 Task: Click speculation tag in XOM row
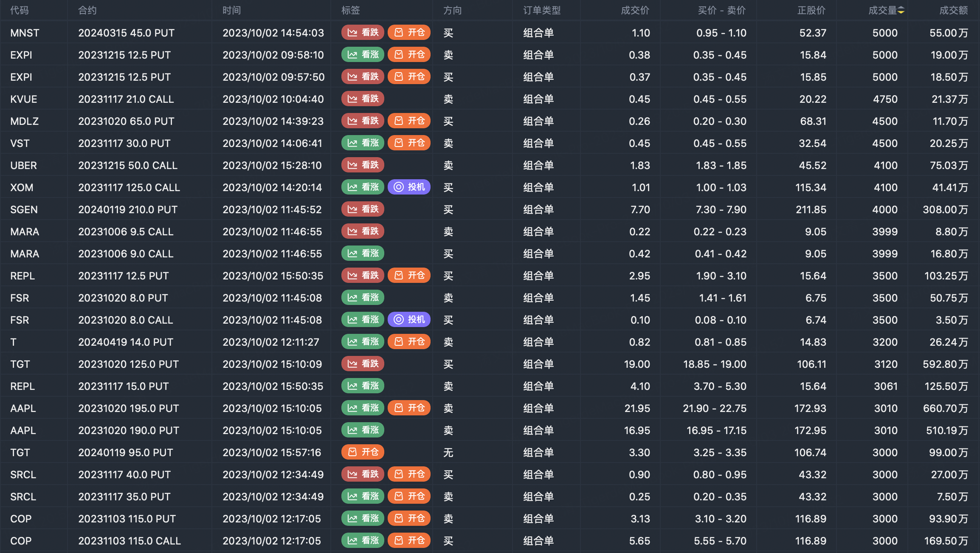[x=409, y=187]
